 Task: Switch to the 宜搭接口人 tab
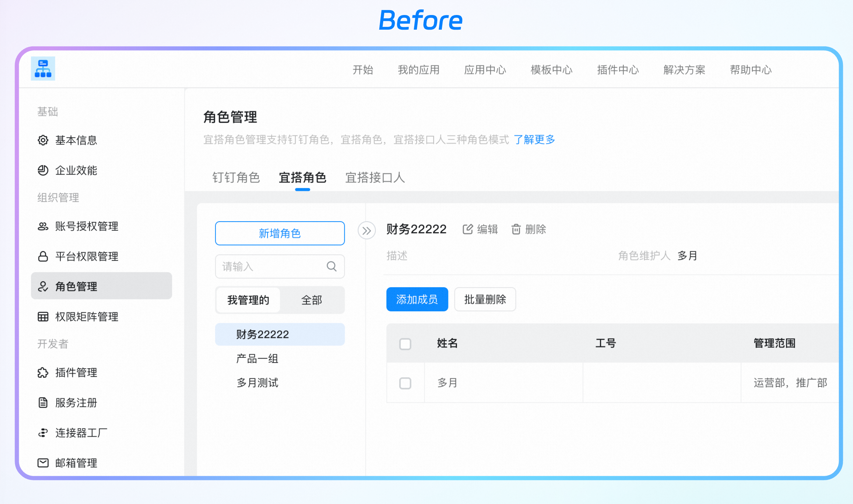click(x=375, y=178)
